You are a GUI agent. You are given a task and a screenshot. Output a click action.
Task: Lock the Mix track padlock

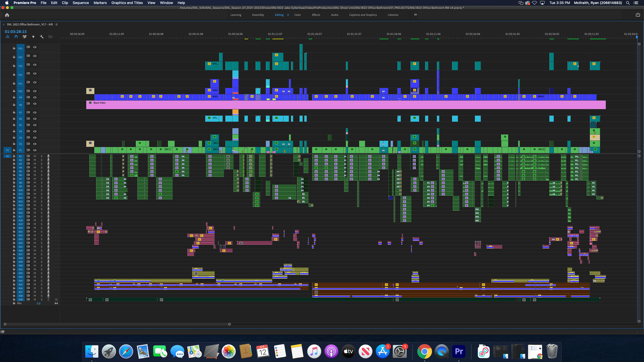click(14, 303)
